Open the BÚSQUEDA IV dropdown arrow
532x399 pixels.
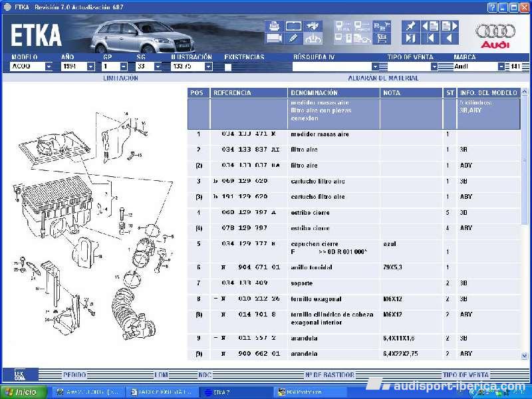tap(375, 66)
